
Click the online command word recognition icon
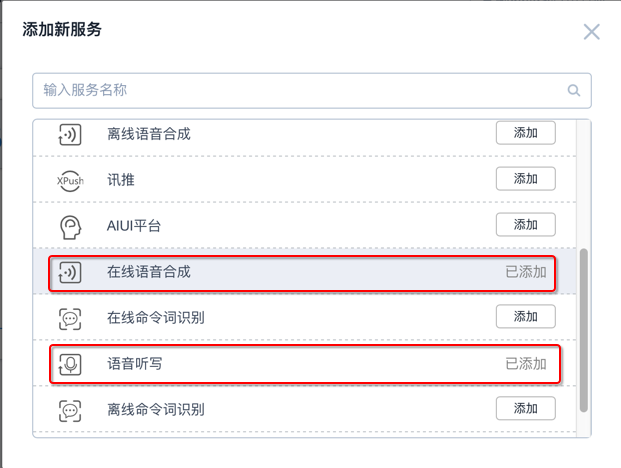pyautogui.click(x=69, y=318)
